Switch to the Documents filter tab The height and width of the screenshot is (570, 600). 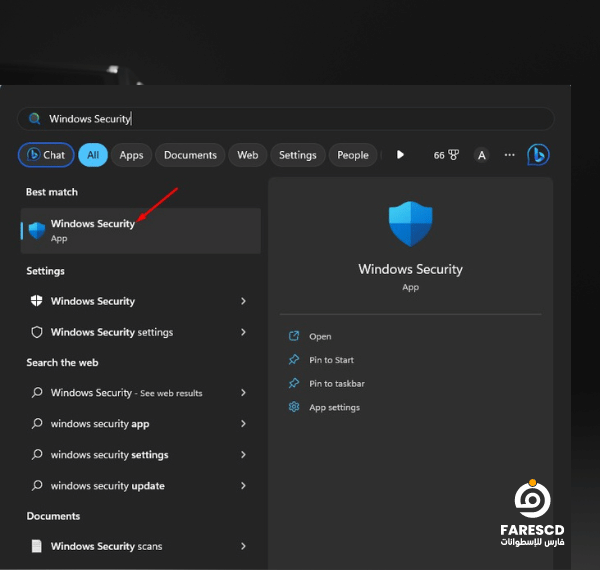tap(190, 155)
